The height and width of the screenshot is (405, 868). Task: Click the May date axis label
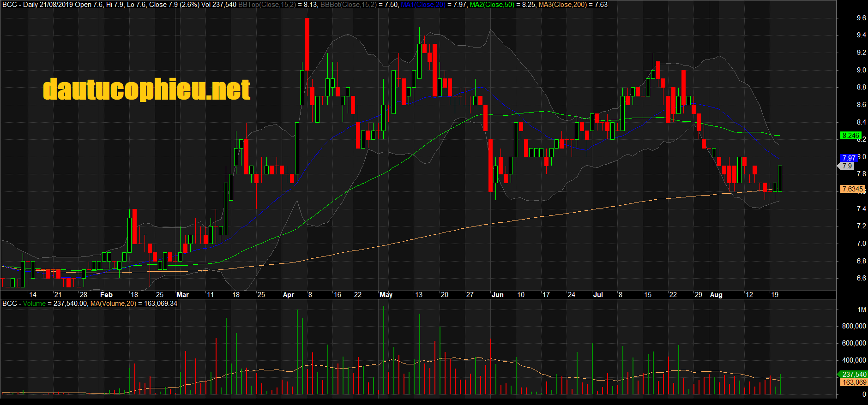click(x=386, y=295)
